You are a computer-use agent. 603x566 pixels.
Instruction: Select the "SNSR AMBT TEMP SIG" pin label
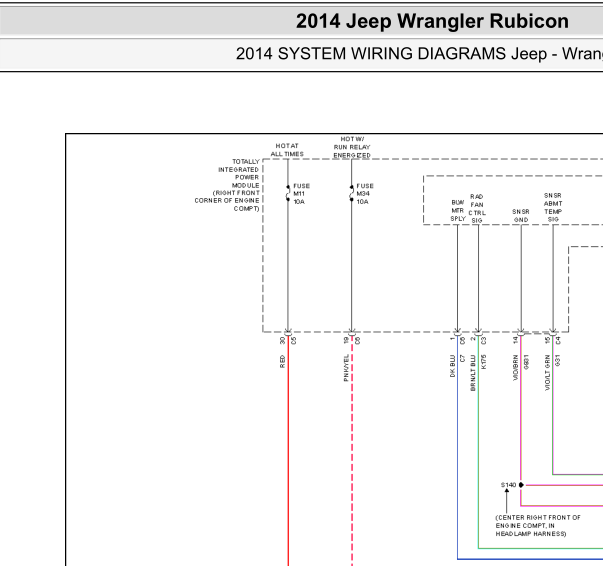[x=553, y=208]
